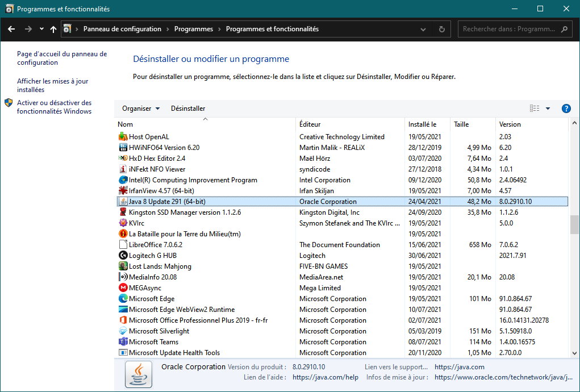Click the HxD Hex Editor icon

click(x=123, y=159)
